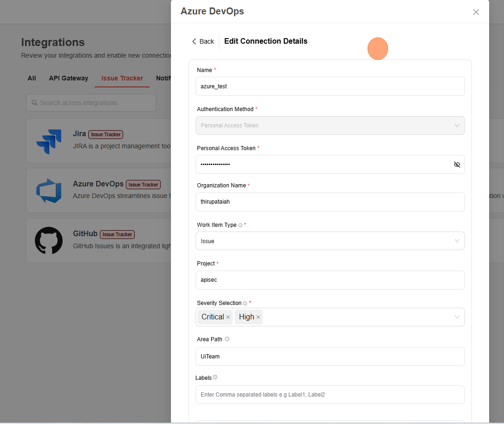The height and width of the screenshot is (424, 504).
Task: Go Back from Edit Connection Details
Action: tap(203, 41)
